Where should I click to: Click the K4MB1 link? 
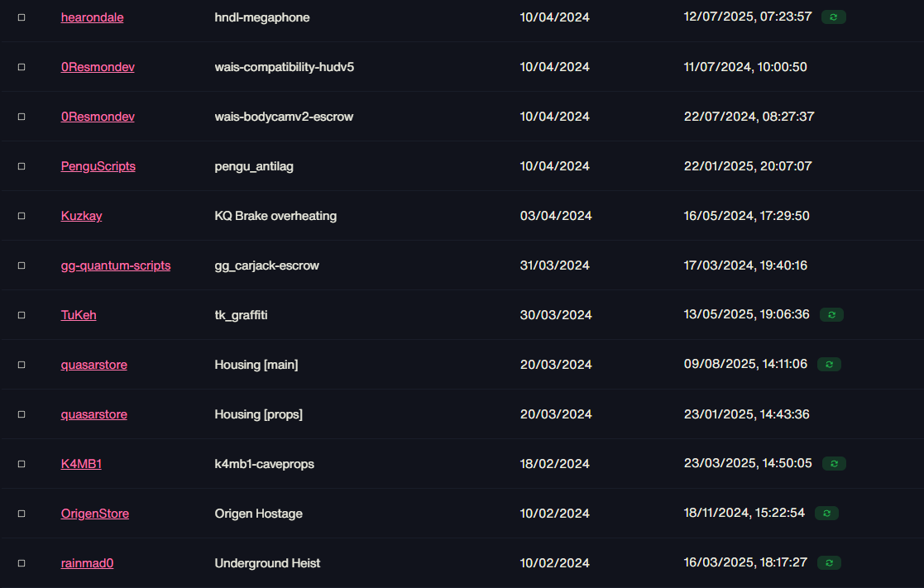81,464
